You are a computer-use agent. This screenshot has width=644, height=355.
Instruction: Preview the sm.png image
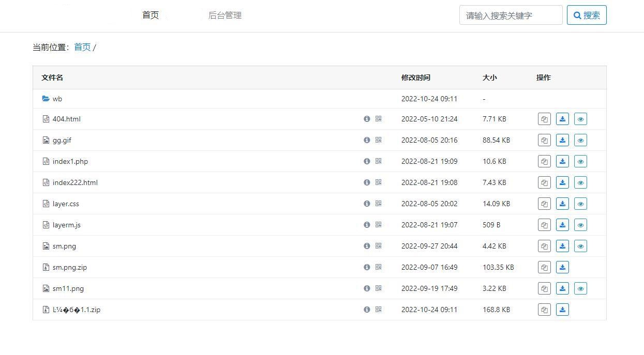point(580,246)
